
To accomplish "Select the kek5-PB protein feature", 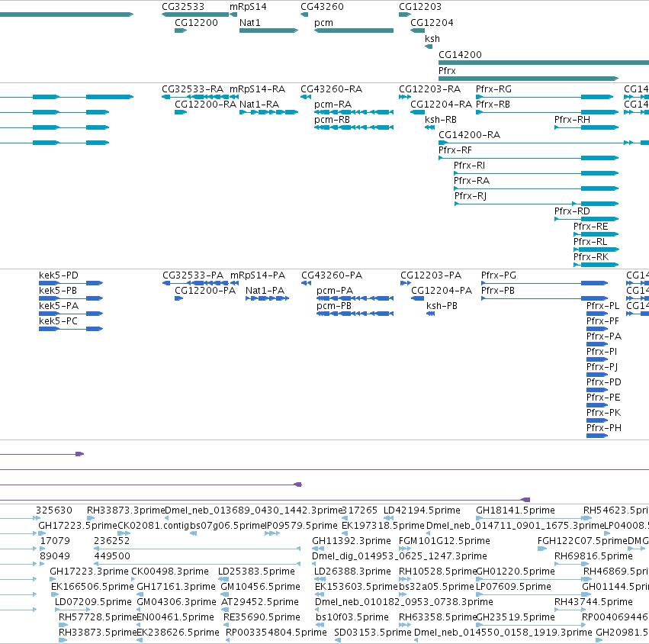I will (x=71, y=298).
